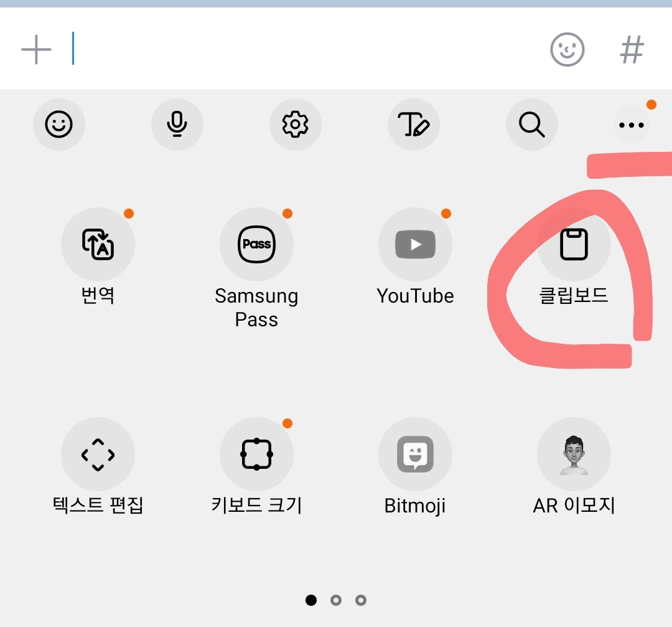Tap the text input field at top

249,49
